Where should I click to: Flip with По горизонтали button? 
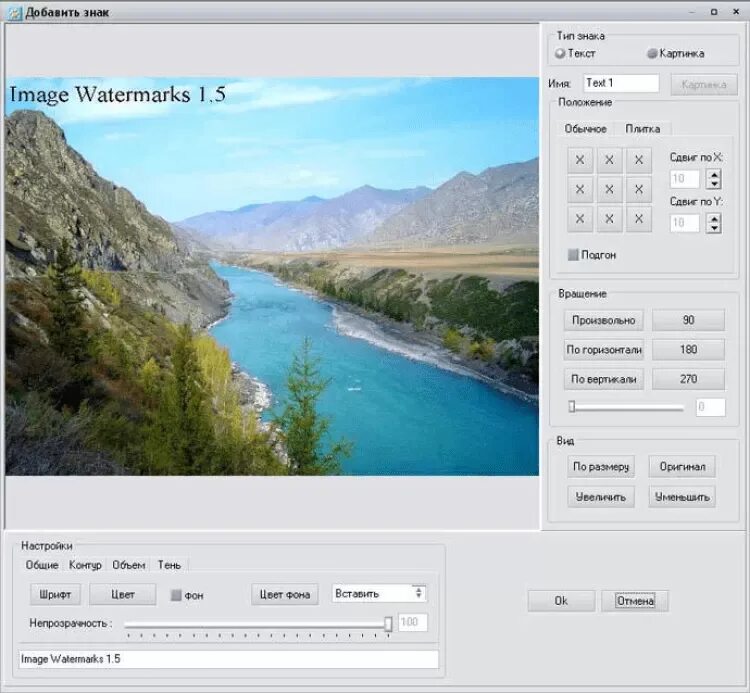tap(604, 350)
